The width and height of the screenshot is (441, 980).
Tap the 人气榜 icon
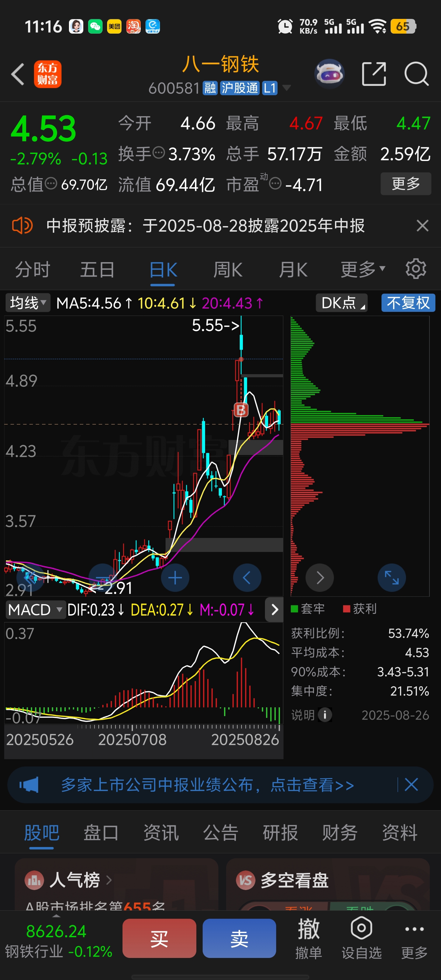click(34, 880)
